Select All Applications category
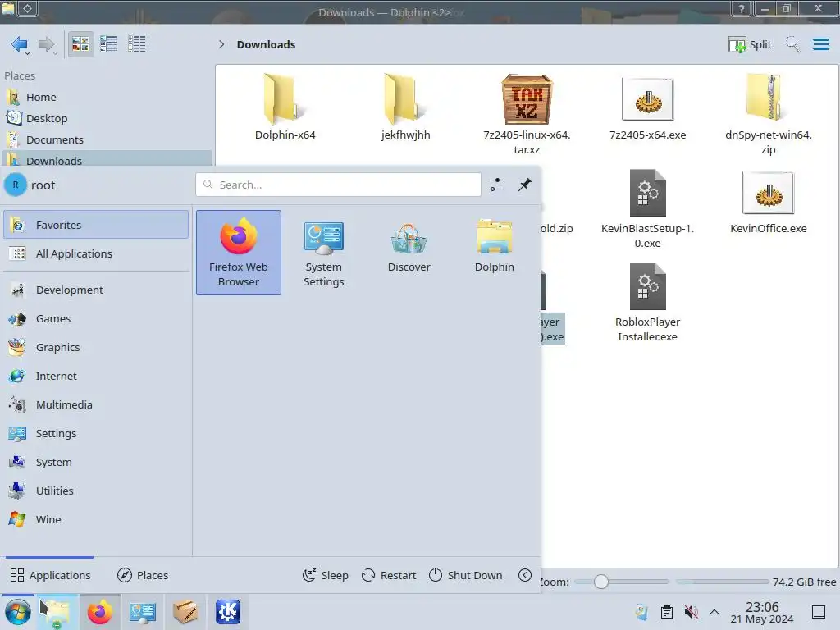This screenshot has height=630, width=840. 96,254
